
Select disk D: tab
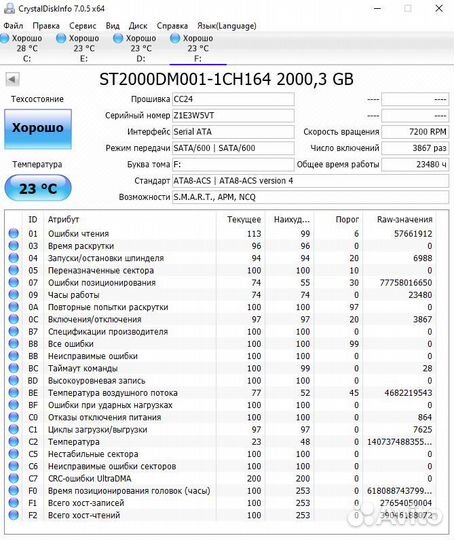point(136,48)
